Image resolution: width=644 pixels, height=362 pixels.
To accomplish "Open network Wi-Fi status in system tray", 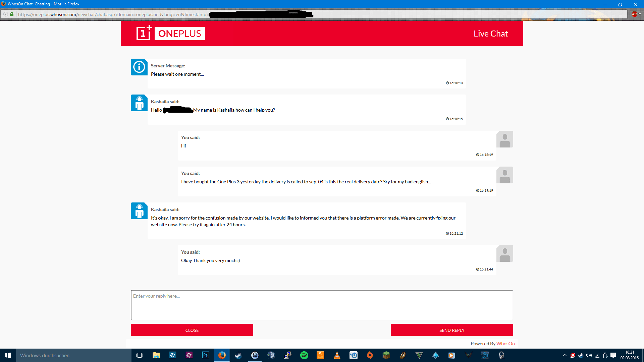I will [597, 355].
